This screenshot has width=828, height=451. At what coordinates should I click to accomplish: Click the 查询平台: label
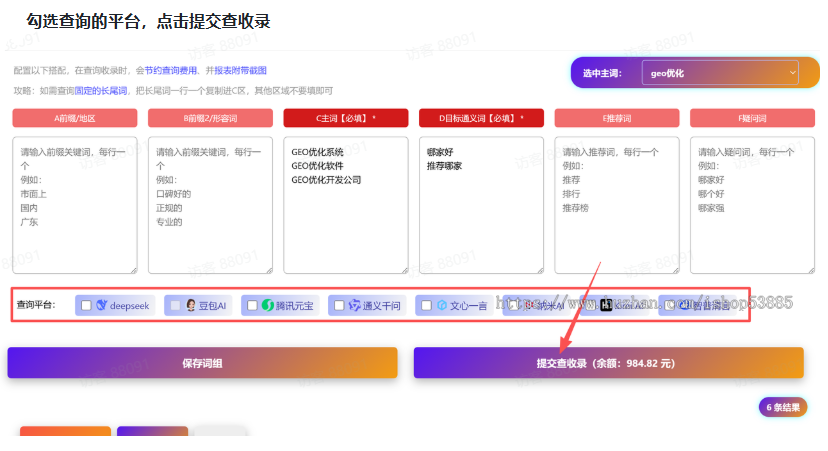click(36, 305)
